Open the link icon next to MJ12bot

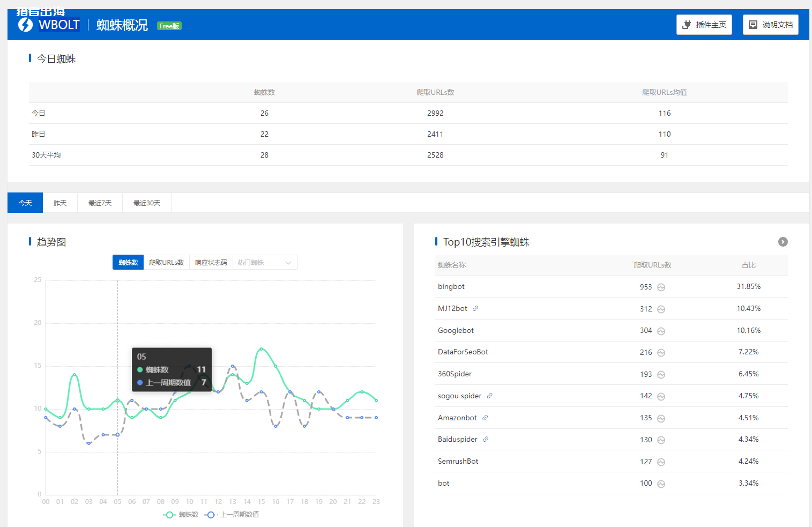click(x=475, y=308)
